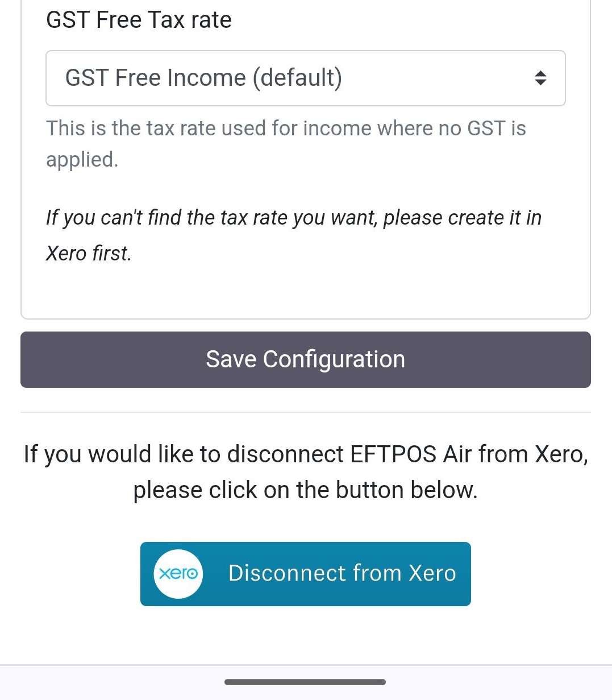This screenshot has width=612, height=700.
Task: Click blank space below Disconnect from Xero button
Action: [305, 634]
